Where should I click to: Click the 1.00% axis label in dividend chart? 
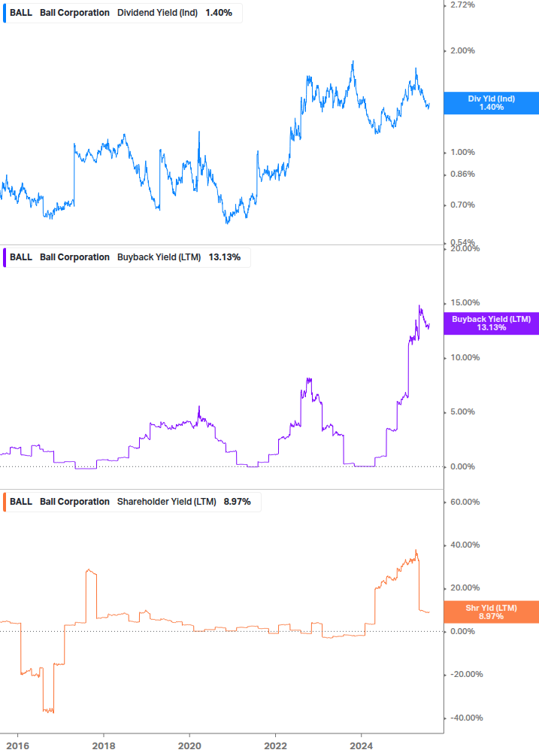tap(462, 153)
